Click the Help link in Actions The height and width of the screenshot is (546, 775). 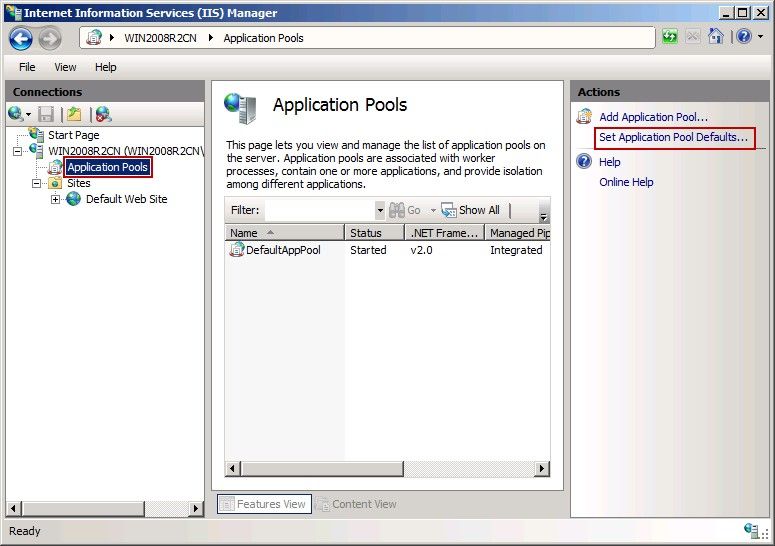pos(609,162)
